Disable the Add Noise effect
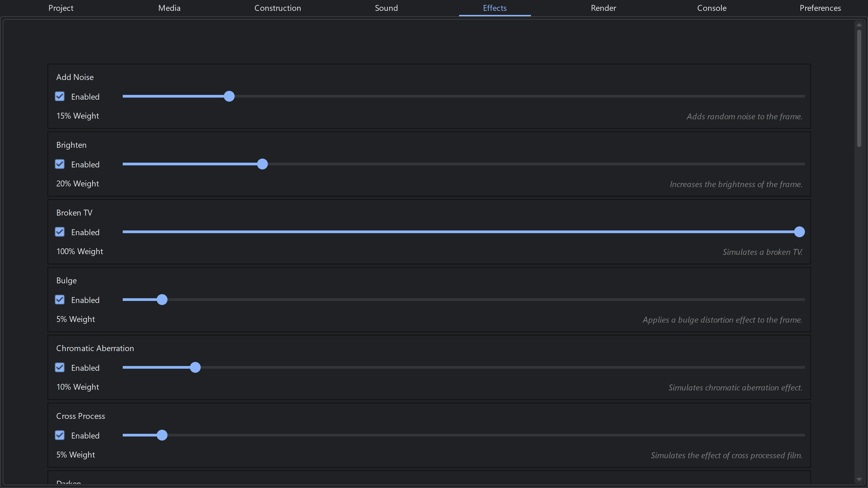The height and width of the screenshot is (488, 868). tap(60, 96)
